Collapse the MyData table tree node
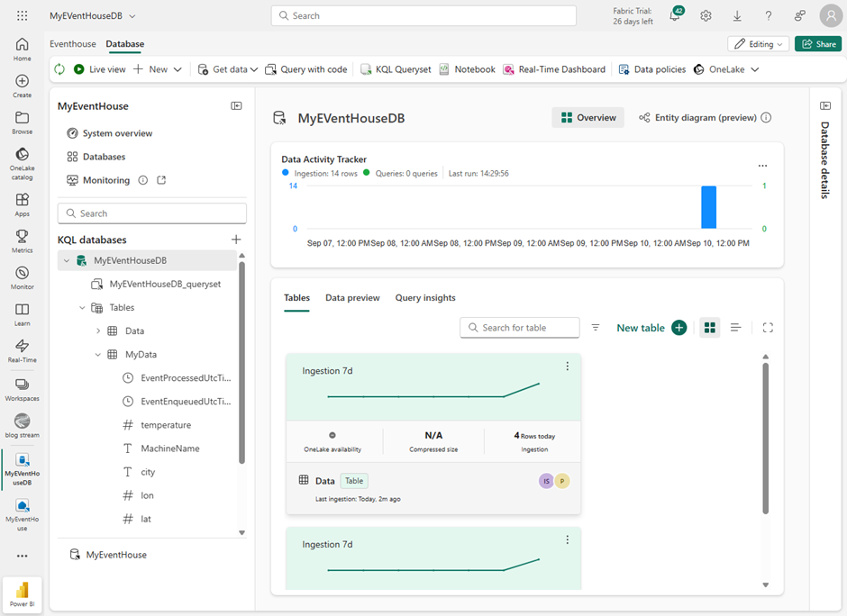This screenshot has width=847, height=616. point(98,355)
